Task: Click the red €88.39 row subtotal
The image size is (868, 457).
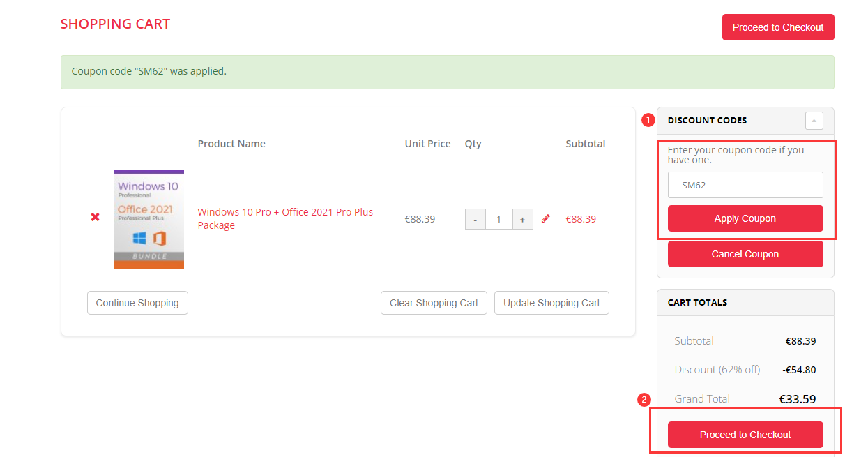Action: (x=581, y=219)
